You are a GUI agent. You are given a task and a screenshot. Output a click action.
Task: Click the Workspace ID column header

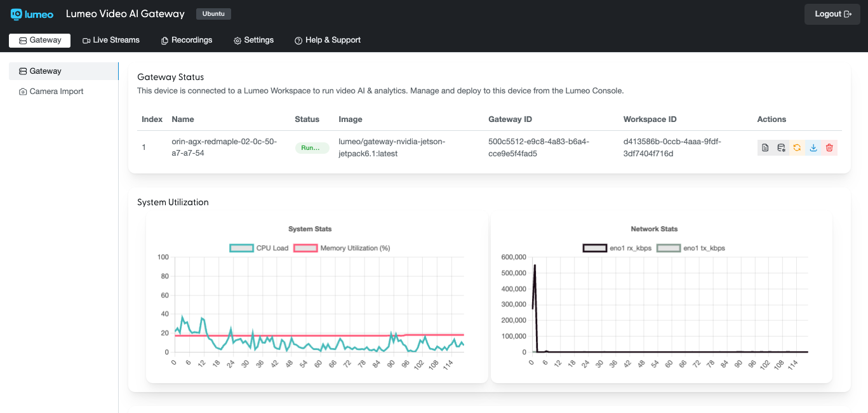[x=650, y=119]
